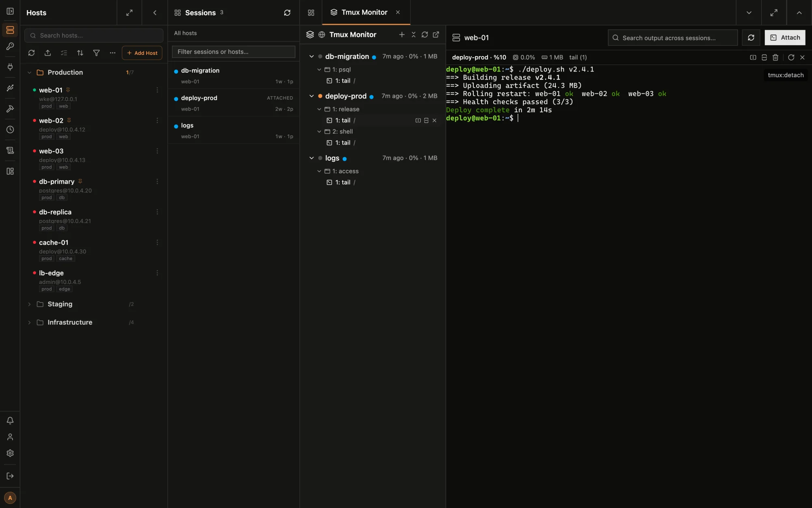
Task: Collapse the 2: shell window
Action: [319, 132]
